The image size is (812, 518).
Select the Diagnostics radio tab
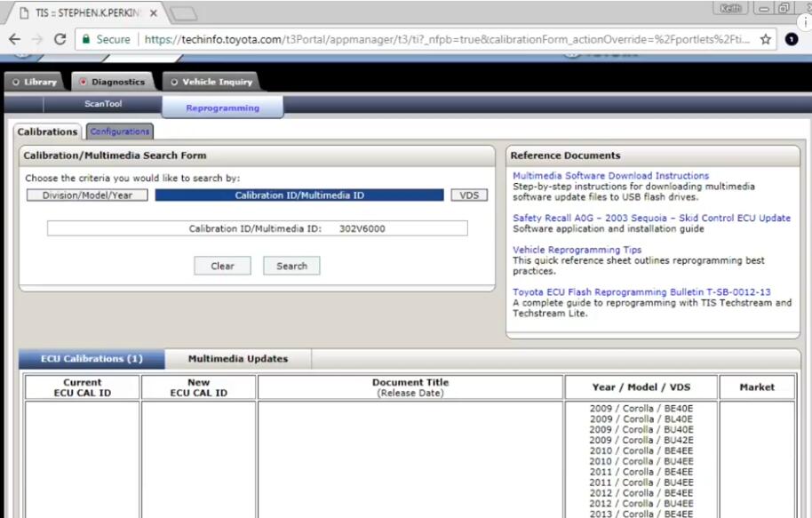112,82
